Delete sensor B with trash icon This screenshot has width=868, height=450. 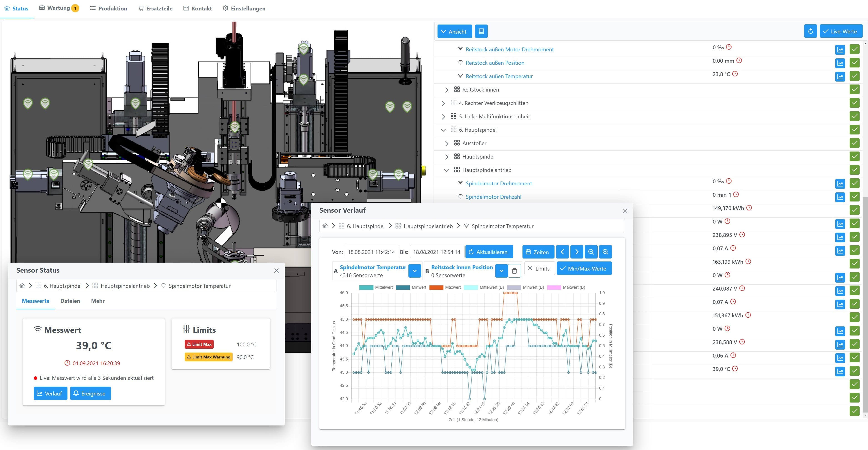click(514, 271)
